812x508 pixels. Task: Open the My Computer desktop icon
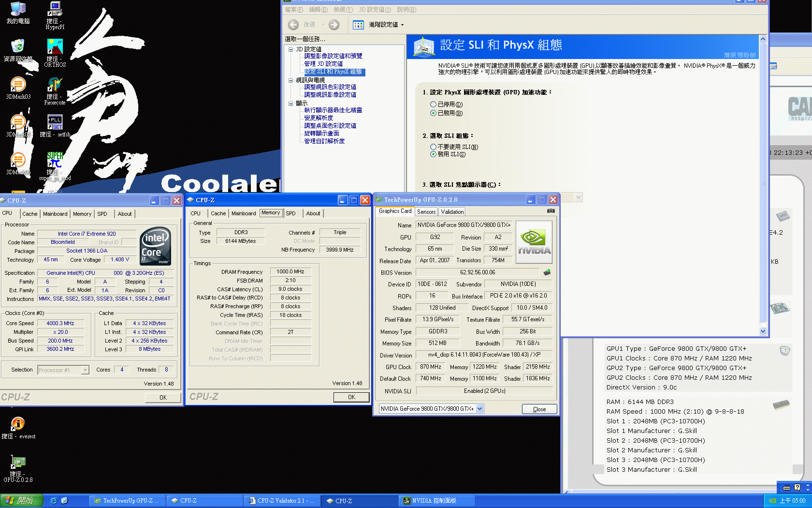18,12
